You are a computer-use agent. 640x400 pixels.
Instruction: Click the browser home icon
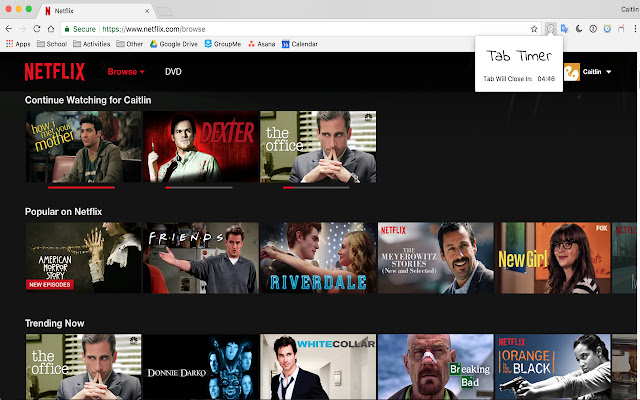pos(51,29)
